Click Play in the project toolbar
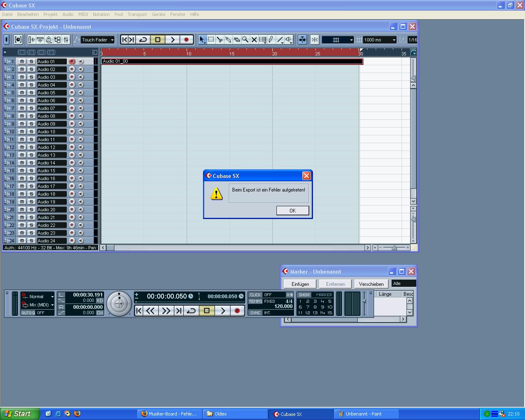This screenshot has height=420, width=525. tap(173, 40)
